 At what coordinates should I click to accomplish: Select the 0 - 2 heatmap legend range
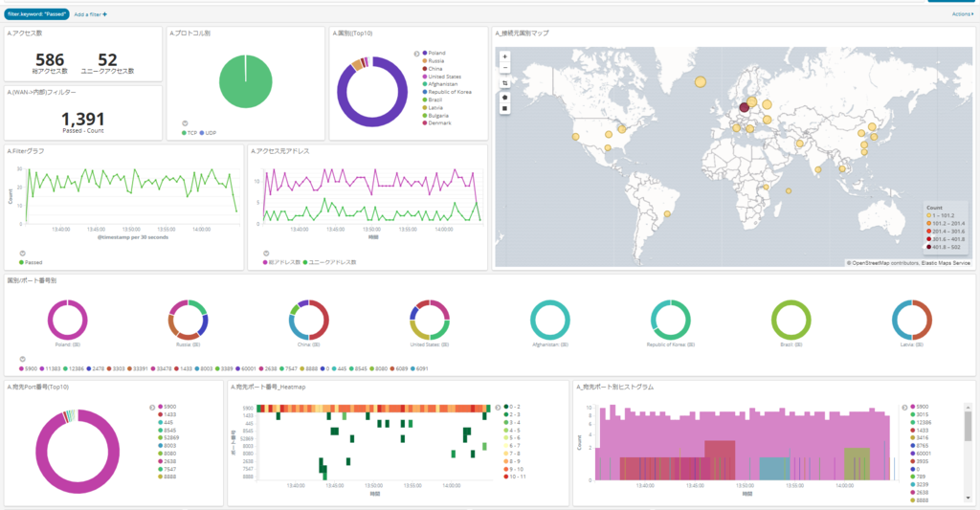coord(512,407)
